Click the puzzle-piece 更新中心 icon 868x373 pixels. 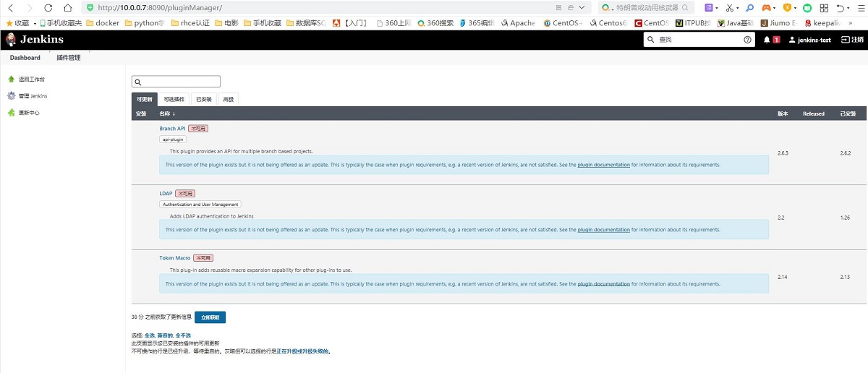click(x=11, y=113)
